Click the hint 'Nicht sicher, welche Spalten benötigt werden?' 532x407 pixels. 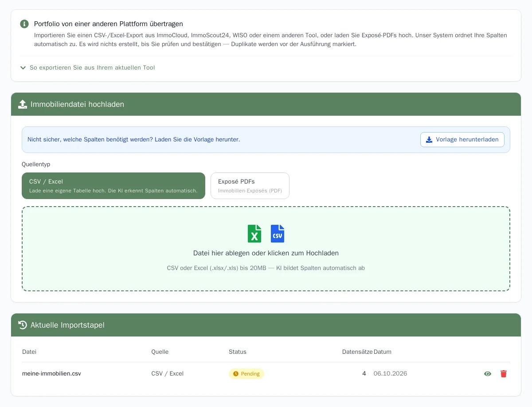90,140
